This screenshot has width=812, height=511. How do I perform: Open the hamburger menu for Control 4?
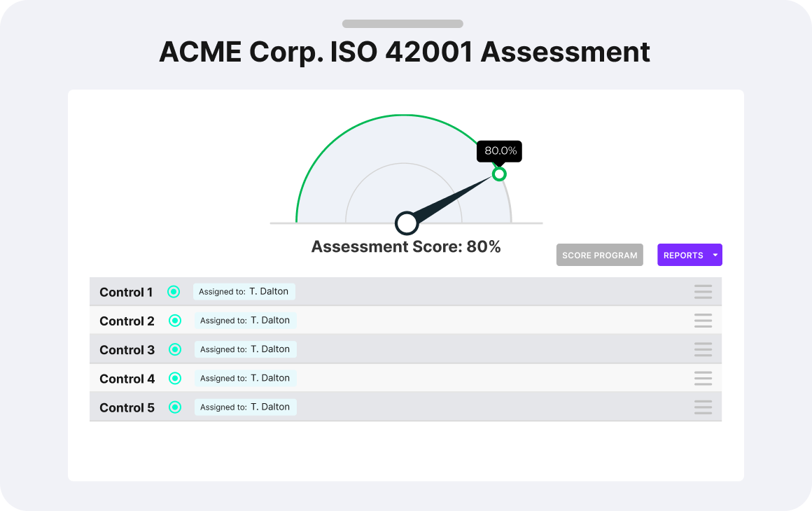[703, 379]
